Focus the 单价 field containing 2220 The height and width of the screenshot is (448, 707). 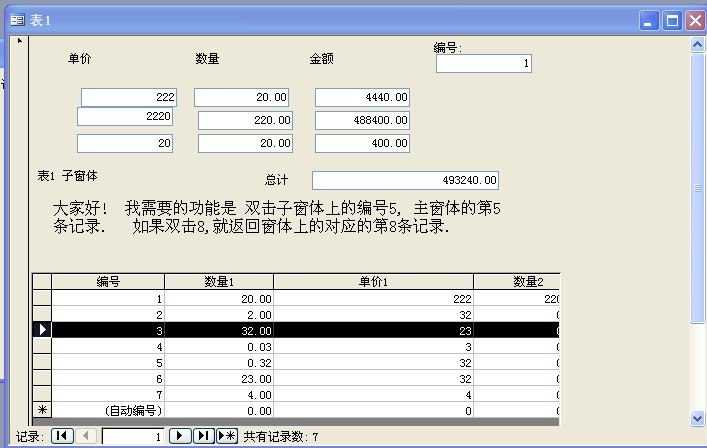click(125, 117)
